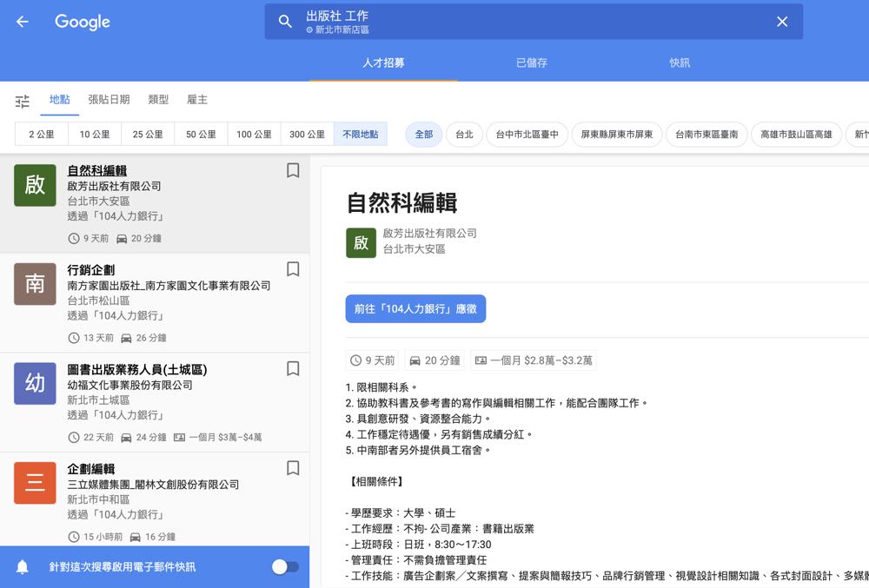The image size is (869, 588).
Task: Select the 台北 location chip
Action: [x=464, y=135]
